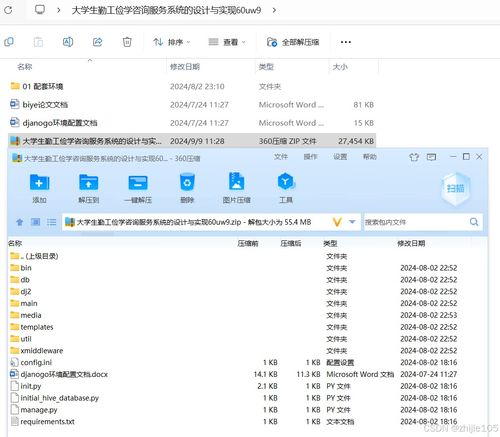The height and width of the screenshot is (437, 500).
Task: Open the sort (排序) dropdown
Action: [172, 42]
